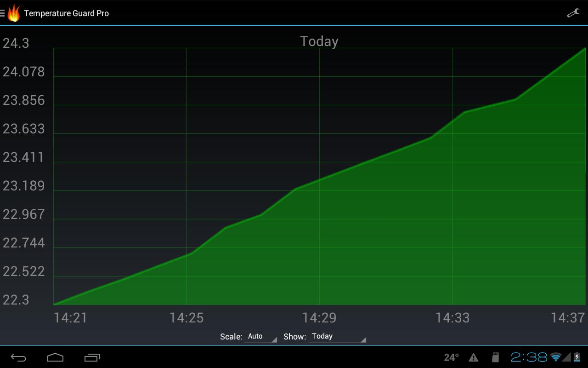Tap the SD card status icon
588x368 pixels.
495,357
